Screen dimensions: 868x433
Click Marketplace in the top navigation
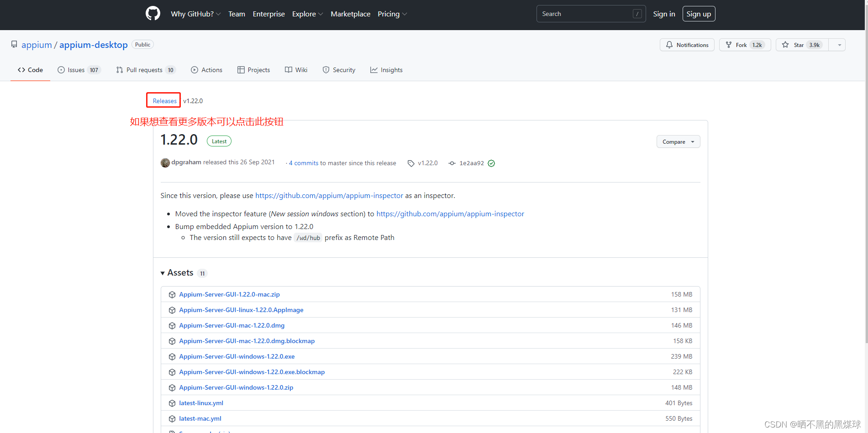(350, 14)
